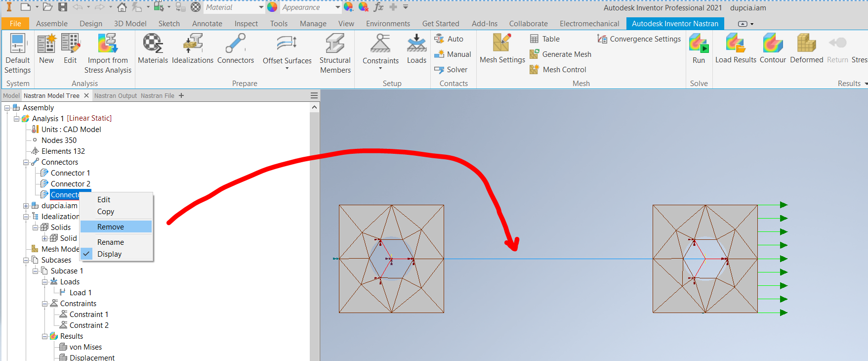
Task: Choose Copy from the context menu
Action: click(x=106, y=212)
